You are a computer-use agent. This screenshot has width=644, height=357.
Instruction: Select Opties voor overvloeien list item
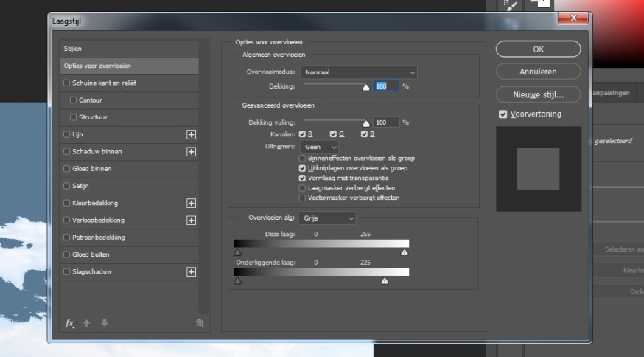point(129,66)
